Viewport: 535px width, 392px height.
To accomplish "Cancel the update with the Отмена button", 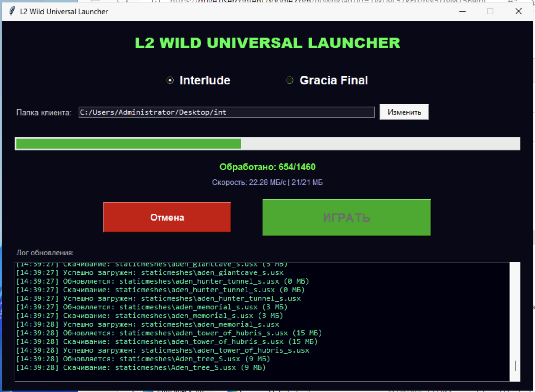I will click(x=167, y=217).
